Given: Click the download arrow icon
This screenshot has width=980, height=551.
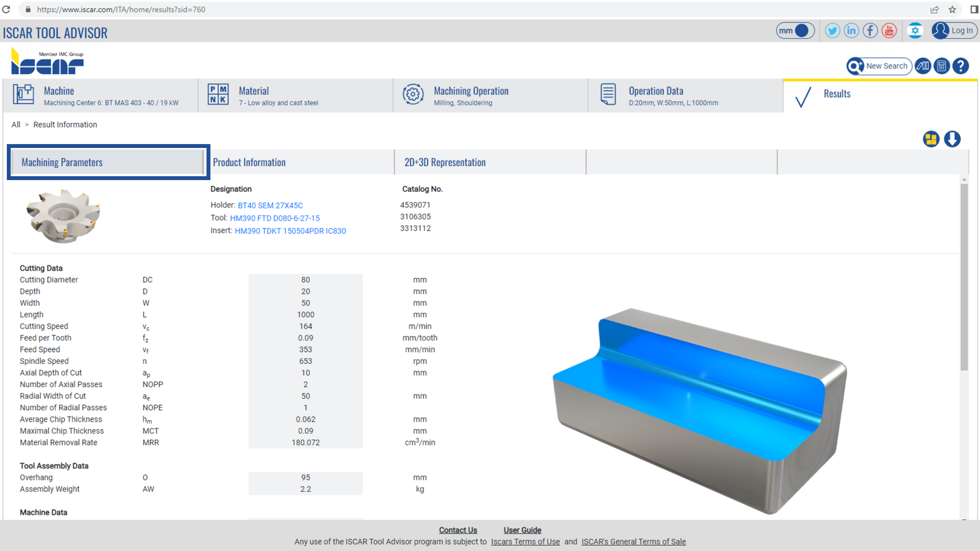Looking at the screenshot, I should pos(952,139).
